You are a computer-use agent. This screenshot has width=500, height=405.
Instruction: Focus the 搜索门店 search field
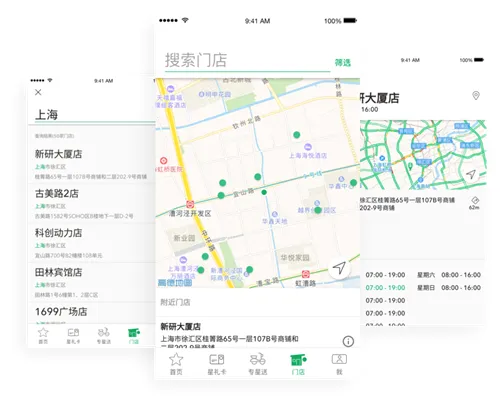[x=247, y=61]
